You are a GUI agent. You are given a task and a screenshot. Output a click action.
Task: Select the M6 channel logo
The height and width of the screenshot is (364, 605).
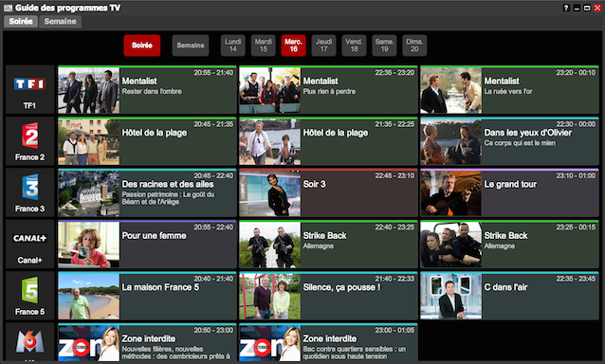[29, 341]
